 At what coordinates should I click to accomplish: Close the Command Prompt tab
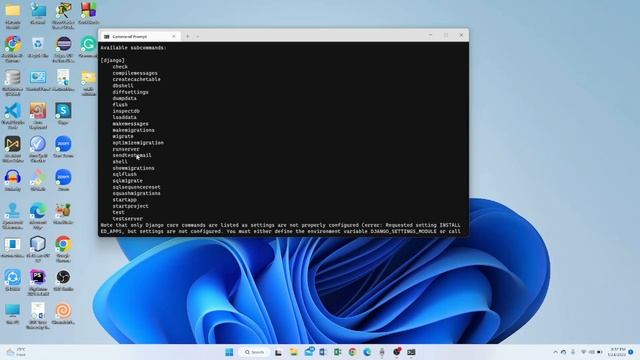(x=173, y=36)
